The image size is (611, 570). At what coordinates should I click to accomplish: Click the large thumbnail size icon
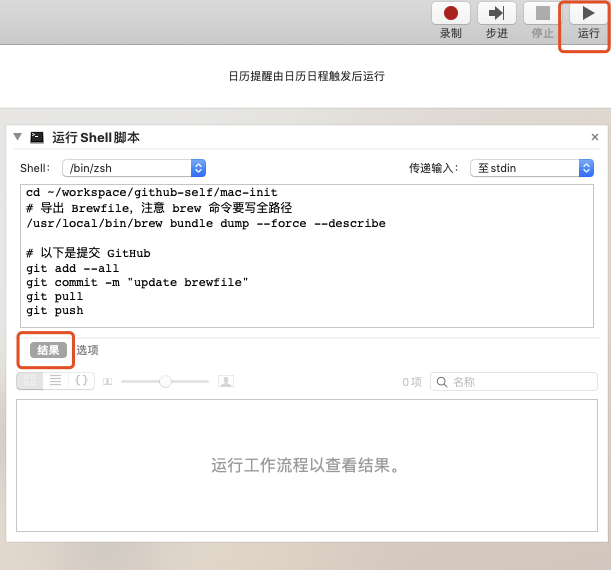point(226,381)
